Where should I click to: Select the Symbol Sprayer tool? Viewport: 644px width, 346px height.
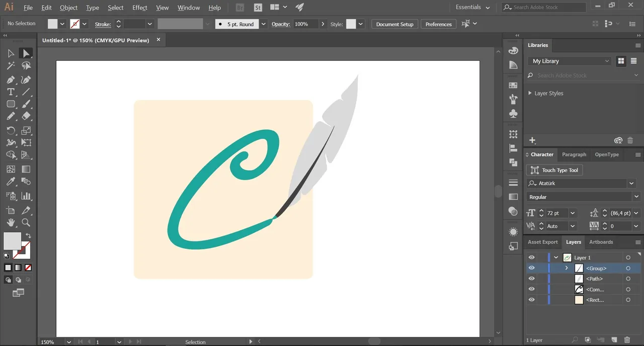tap(11, 196)
